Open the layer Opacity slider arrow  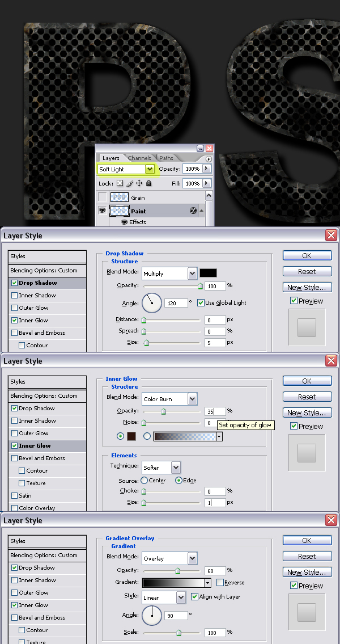[x=206, y=169]
